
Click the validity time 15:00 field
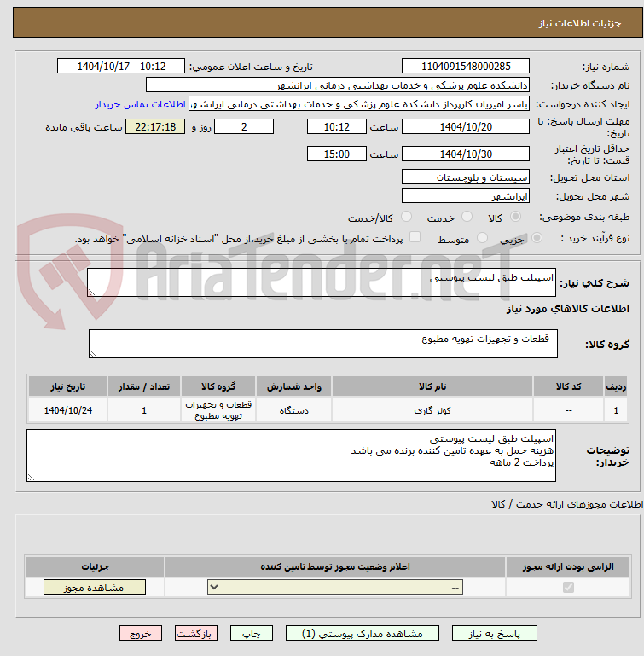click(x=336, y=154)
